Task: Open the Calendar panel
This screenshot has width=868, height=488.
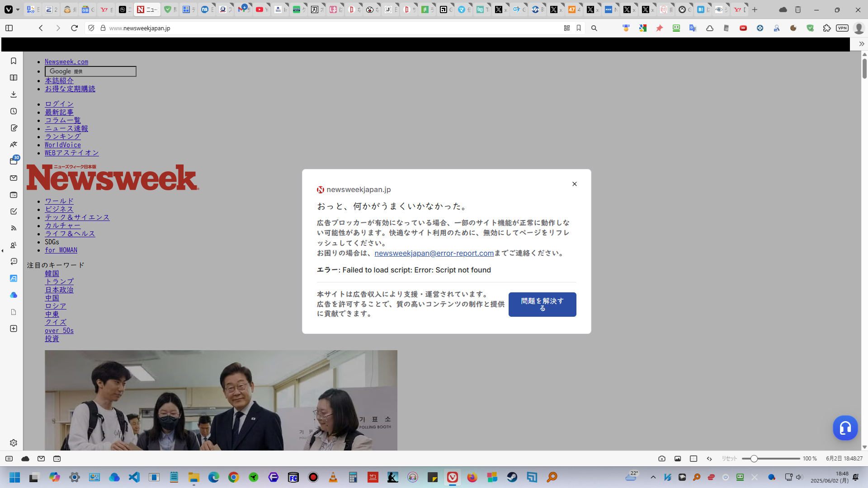Action: tap(14, 195)
